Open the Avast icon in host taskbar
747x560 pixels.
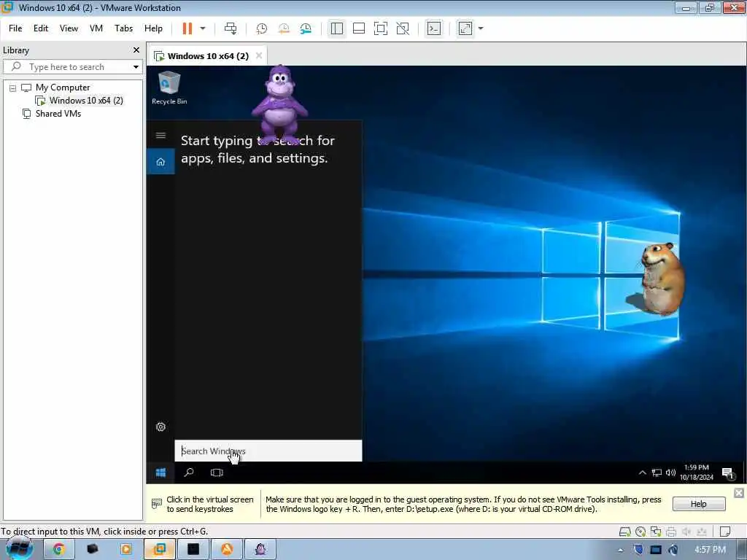point(227,549)
